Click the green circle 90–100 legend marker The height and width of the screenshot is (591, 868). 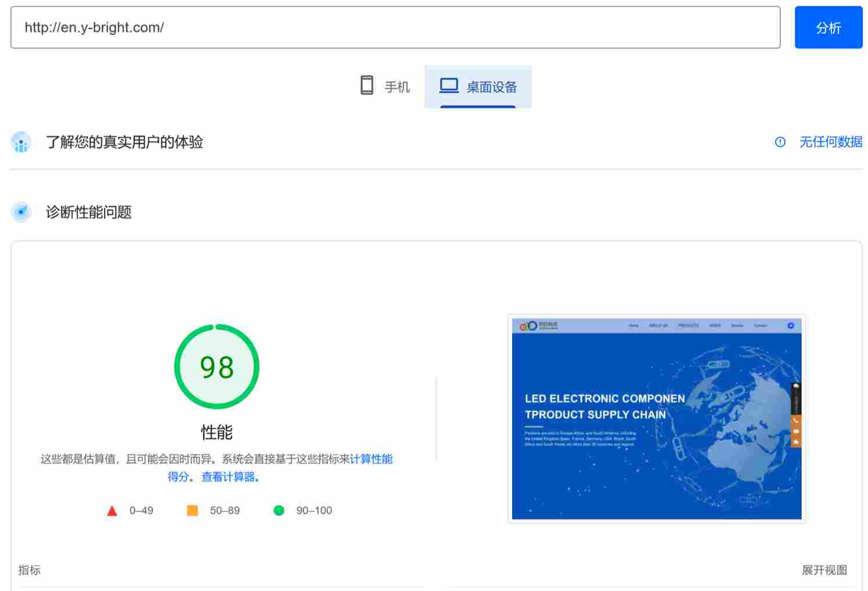pos(280,510)
